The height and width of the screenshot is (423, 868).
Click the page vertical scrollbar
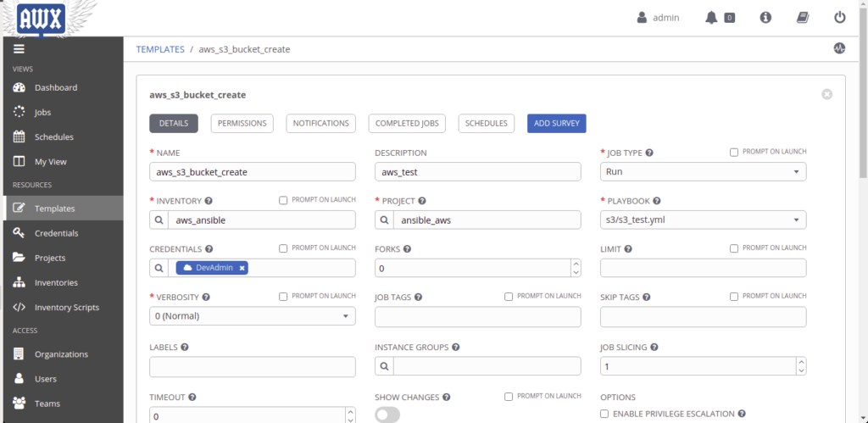pyautogui.click(x=863, y=94)
